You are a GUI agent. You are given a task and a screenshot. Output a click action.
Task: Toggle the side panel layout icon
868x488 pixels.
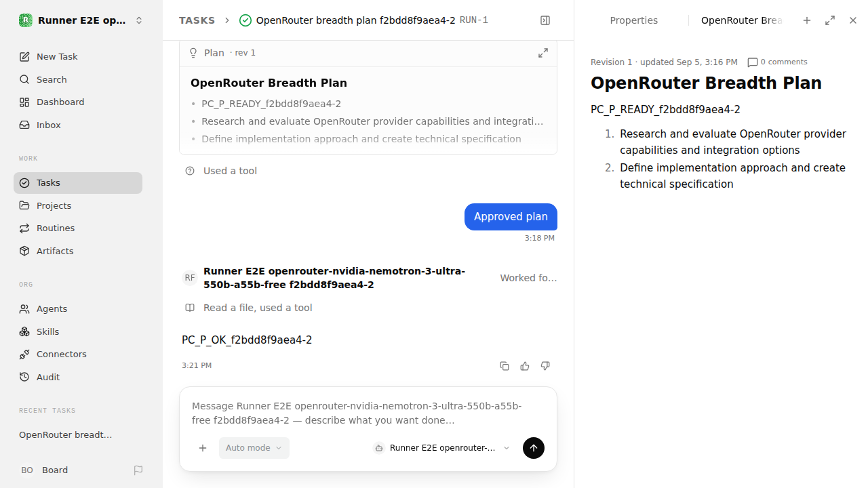[x=545, y=20]
